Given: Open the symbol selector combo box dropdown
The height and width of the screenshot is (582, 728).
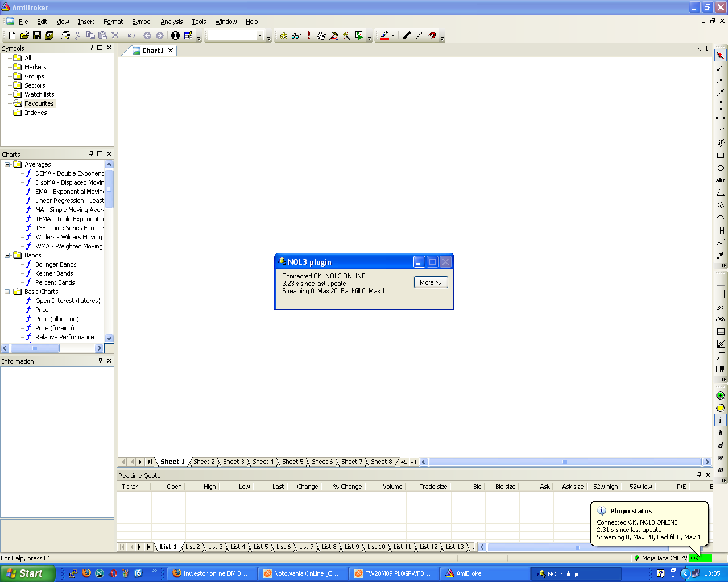Looking at the screenshot, I should pyautogui.click(x=260, y=36).
